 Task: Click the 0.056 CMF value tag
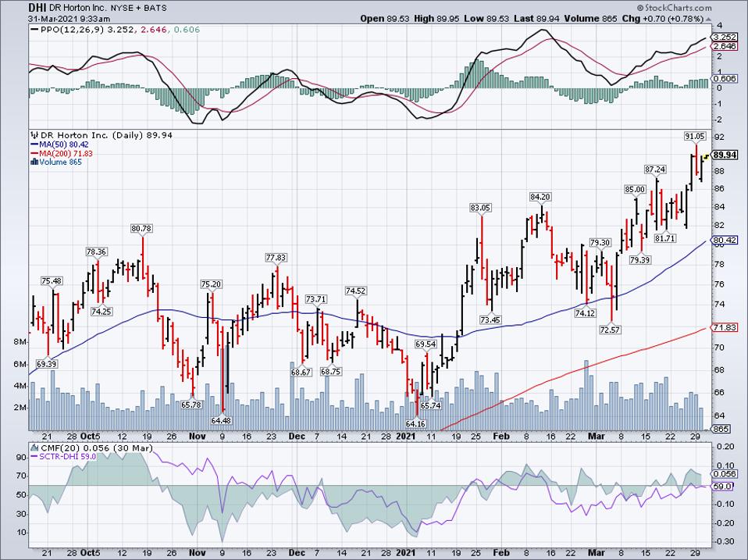pos(725,473)
